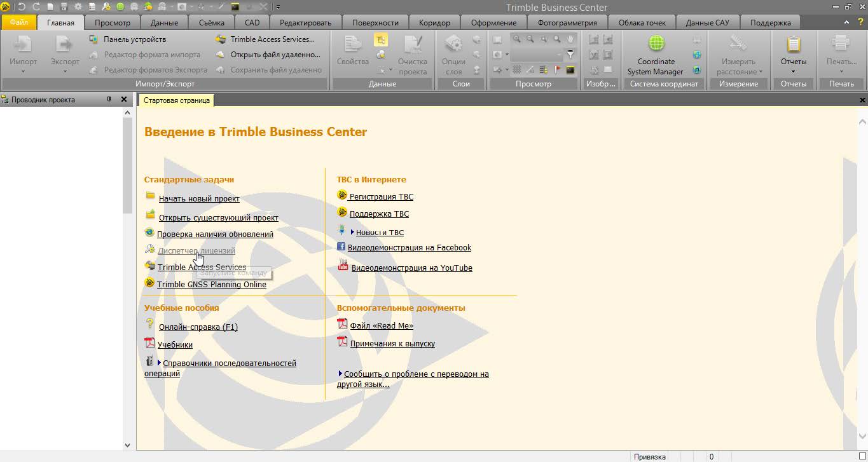Click the Facebook icon on the start page

click(x=341, y=247)
